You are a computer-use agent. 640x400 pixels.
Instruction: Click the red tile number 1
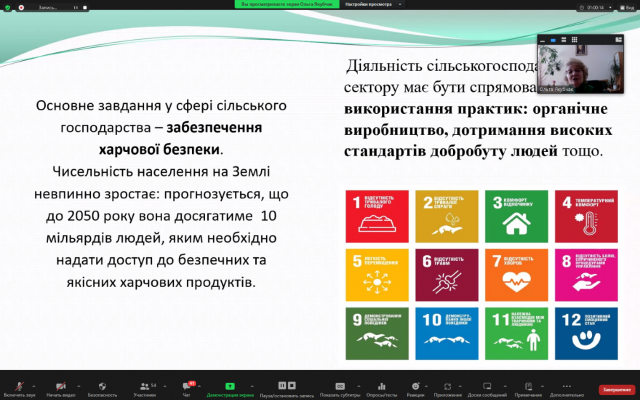[377, 216]
